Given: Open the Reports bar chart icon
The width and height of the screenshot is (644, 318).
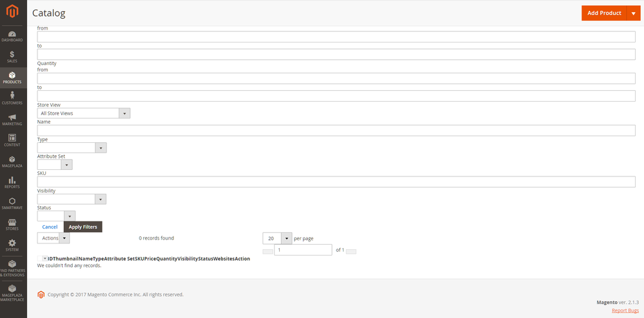Looking at the screenshot, I should click(x=13, y=182).
